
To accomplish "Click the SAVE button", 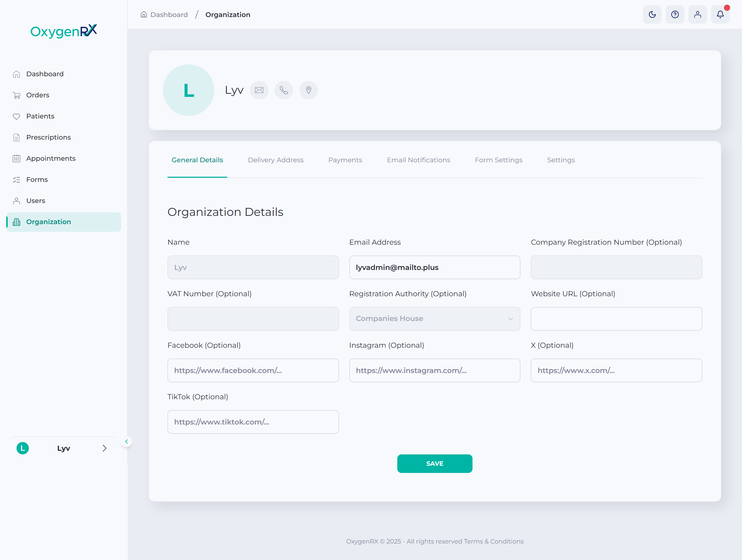I will (x=435, y=464).
